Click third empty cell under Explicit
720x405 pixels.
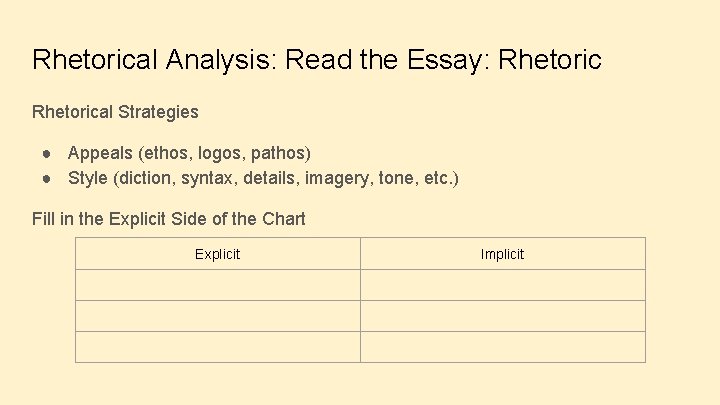tap(217, 347)
